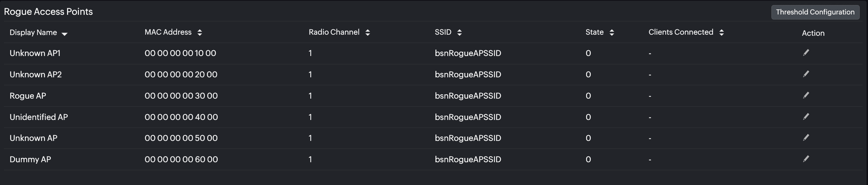This screenshot has height=185, width=868.
Task: Select the Unknown AP1 row name
Action: (35, 53)
